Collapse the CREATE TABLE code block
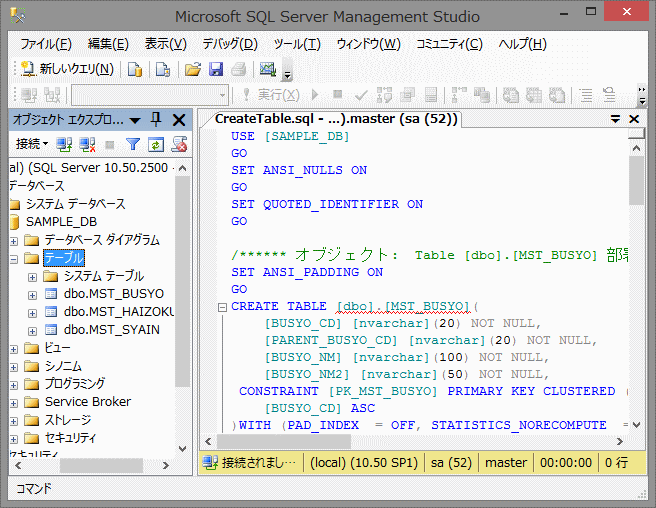 (x=222, y=307)
